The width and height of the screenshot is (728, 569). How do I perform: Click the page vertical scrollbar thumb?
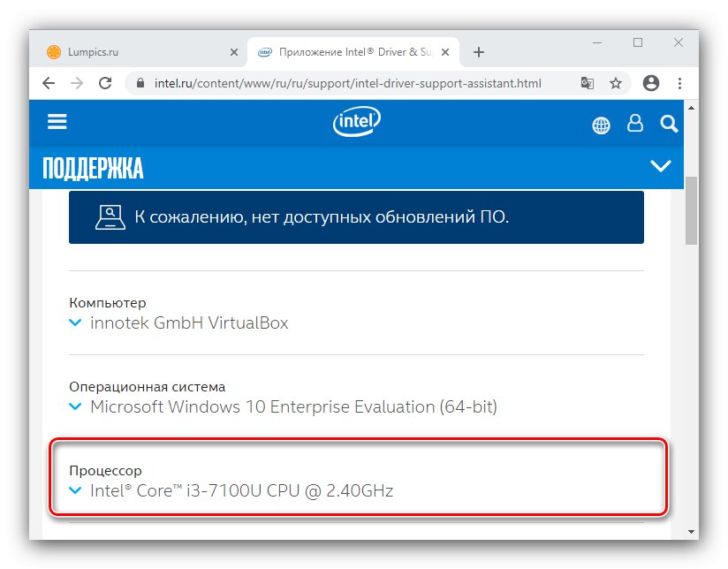691,210
